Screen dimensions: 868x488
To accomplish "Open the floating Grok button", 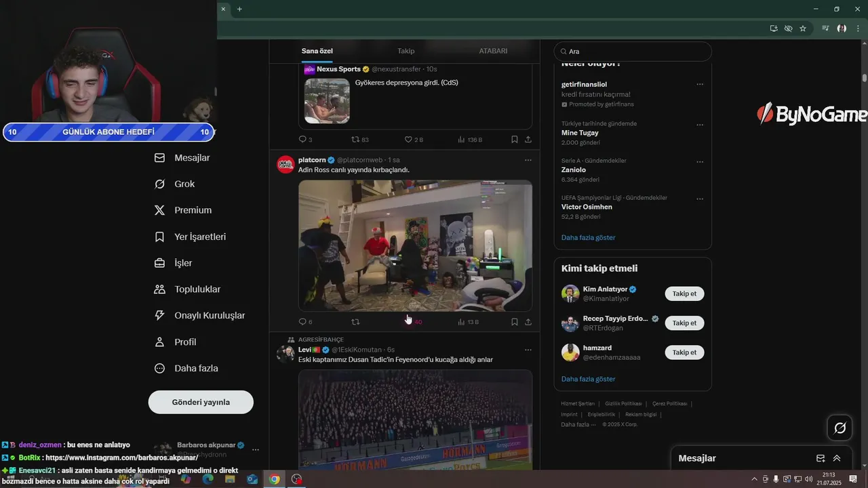I will (x=840, y=428).
